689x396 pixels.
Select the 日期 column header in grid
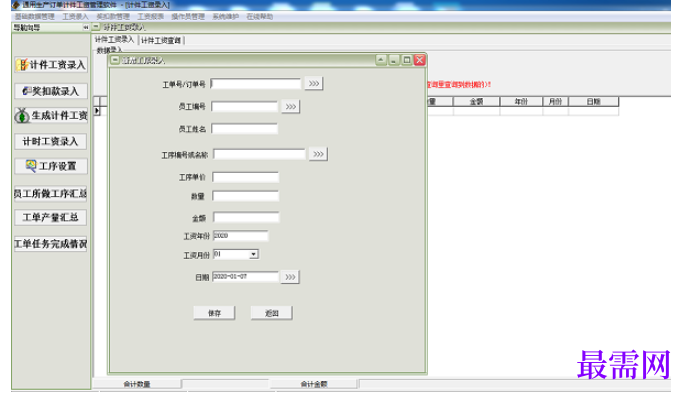(594, 102)
